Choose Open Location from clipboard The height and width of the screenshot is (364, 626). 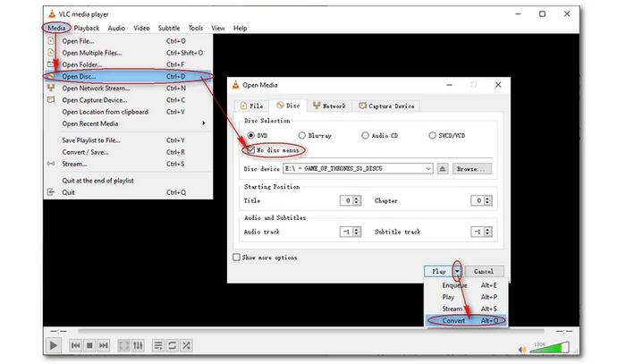pyautogui.click(x=128, y=112)
